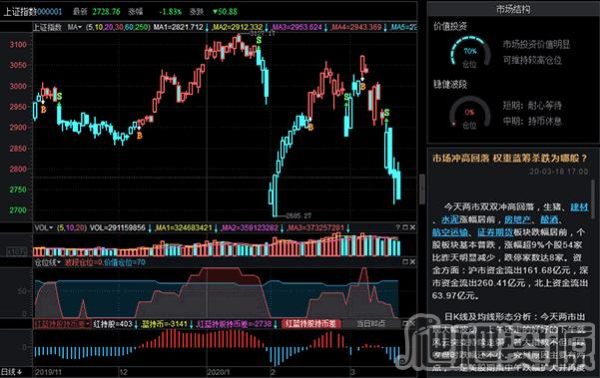Click the arrow after volume MA1=324683421
Image resolution: width=600 pixels, height=378 pixels.
[216, 228]
